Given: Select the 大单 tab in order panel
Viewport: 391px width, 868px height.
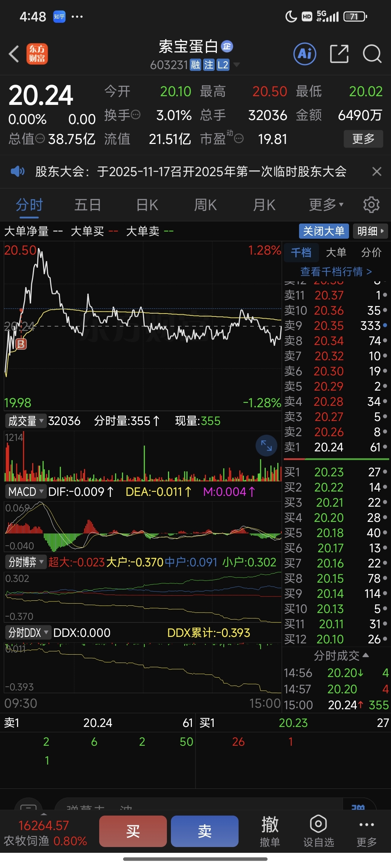Looking at the screenshot, I should point(336,252).
